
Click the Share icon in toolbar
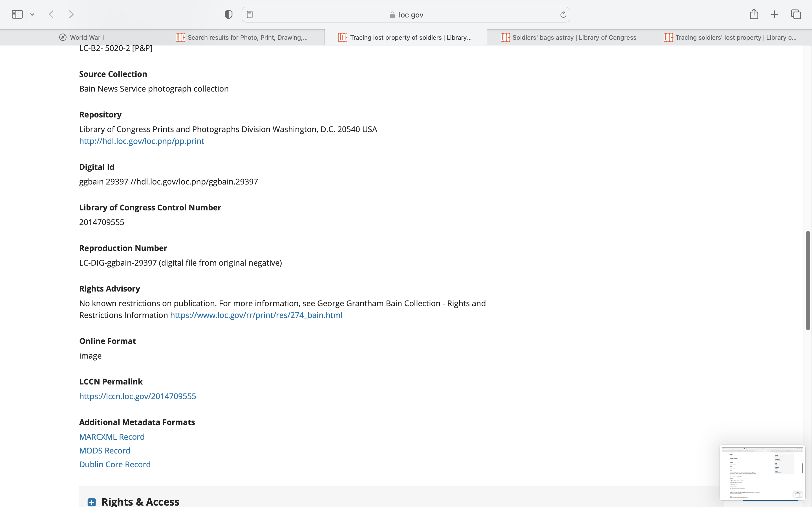pos(754,14)
